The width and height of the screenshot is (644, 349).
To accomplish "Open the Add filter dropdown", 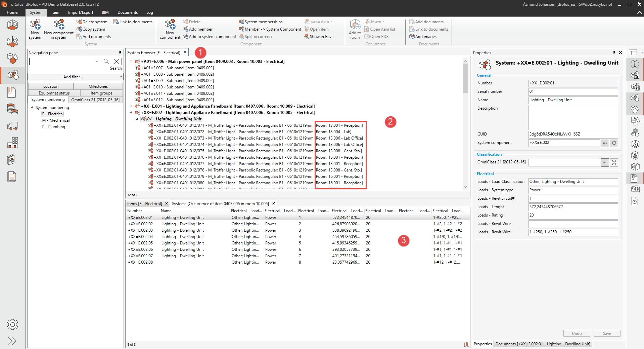I will click(76, 77).
